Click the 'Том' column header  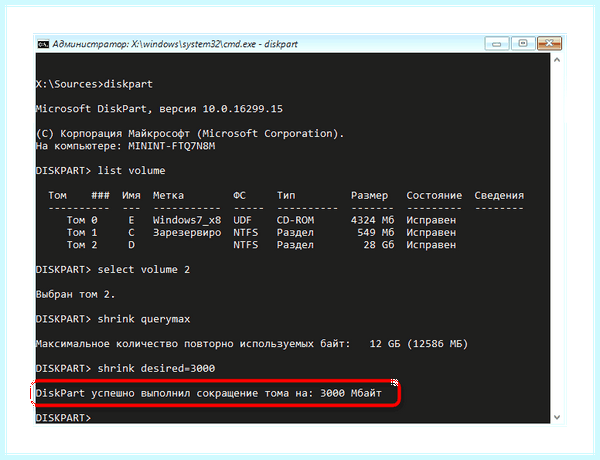[57, 196]
